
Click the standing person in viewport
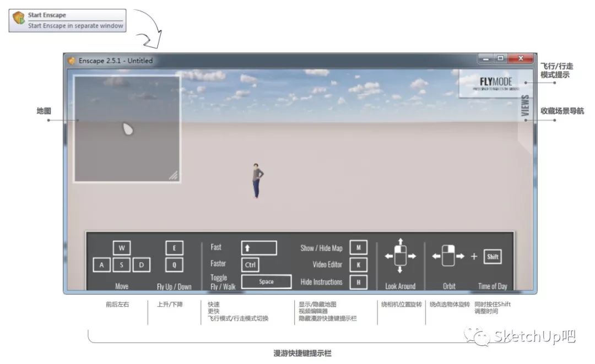[257, 181]
